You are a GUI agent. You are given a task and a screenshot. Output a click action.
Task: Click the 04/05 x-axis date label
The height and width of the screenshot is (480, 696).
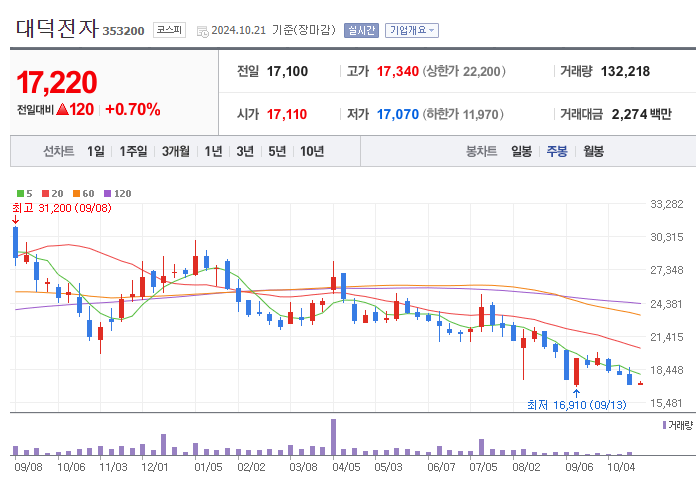pyautogui.click(x=347, y=467)
